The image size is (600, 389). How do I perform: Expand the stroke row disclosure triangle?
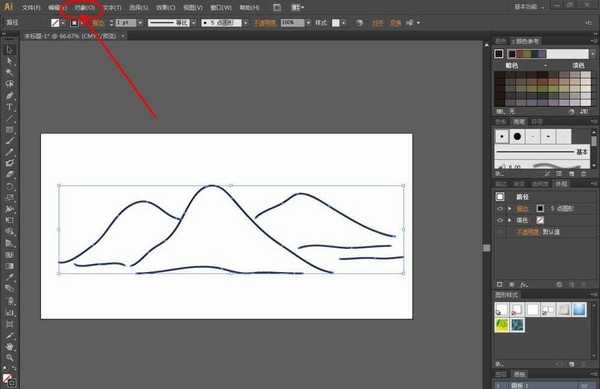(509, 209)
